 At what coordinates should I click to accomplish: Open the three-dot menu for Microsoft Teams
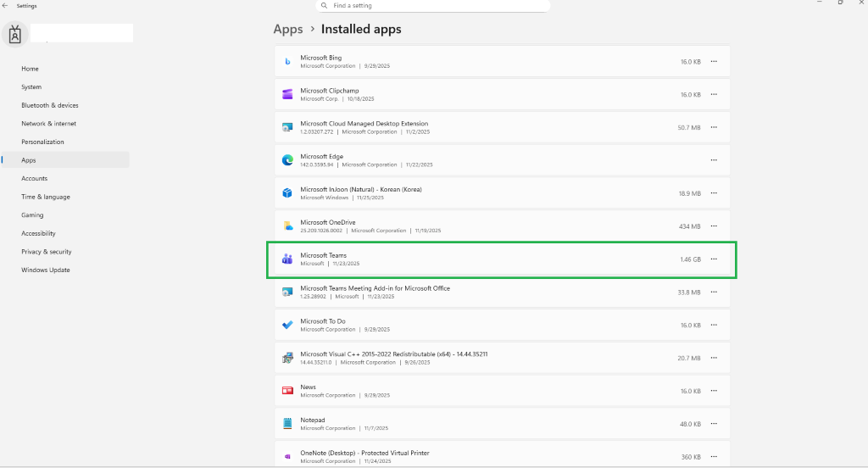714,259
